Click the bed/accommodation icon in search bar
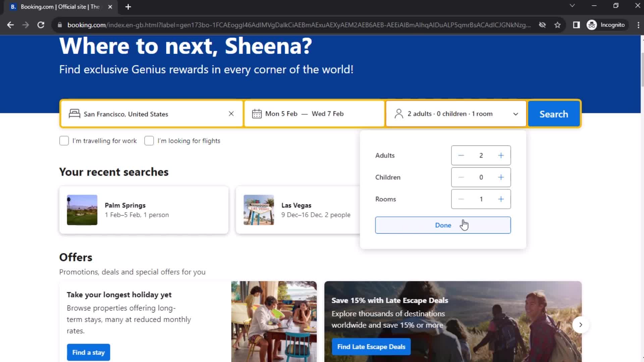 tap(74, 114)
